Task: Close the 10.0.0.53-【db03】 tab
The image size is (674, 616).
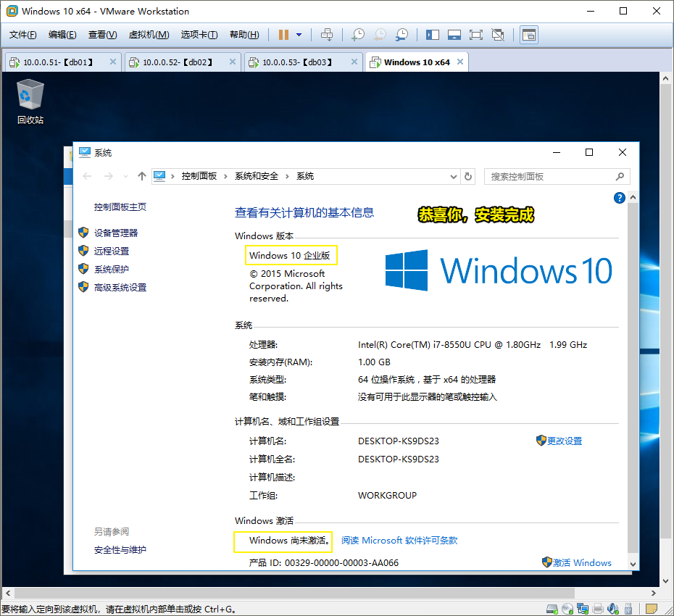Action: point(354,62)
